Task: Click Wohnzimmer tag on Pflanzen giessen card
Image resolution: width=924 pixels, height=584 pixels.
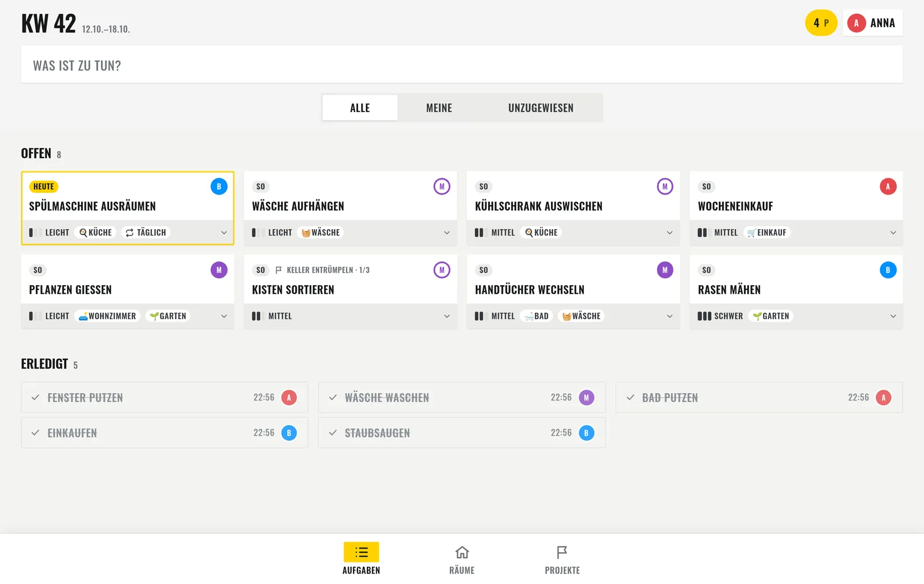Action: click(x=107, y=316)
